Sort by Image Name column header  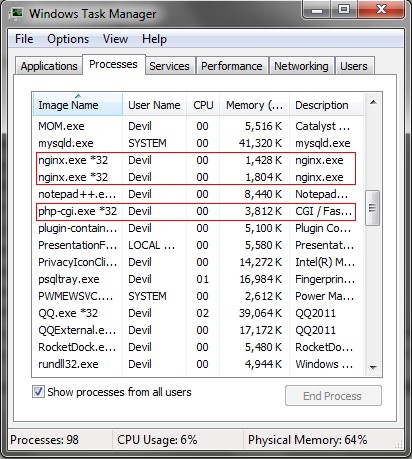pos(78,105)
